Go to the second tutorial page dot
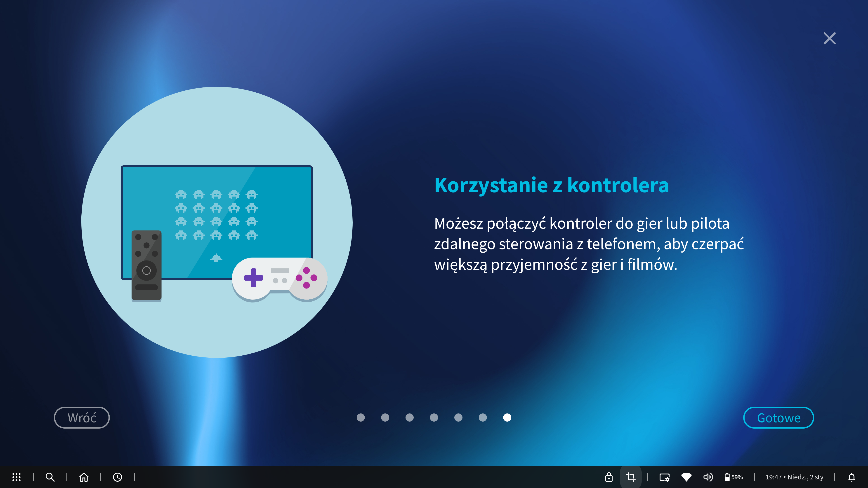This screenshot has height=488, width=868. 385,418
